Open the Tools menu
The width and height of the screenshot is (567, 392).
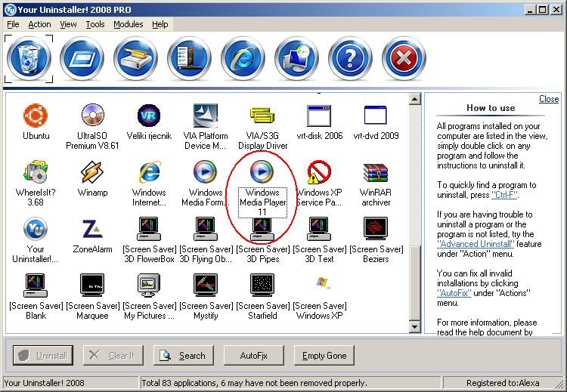pos(95,24)
